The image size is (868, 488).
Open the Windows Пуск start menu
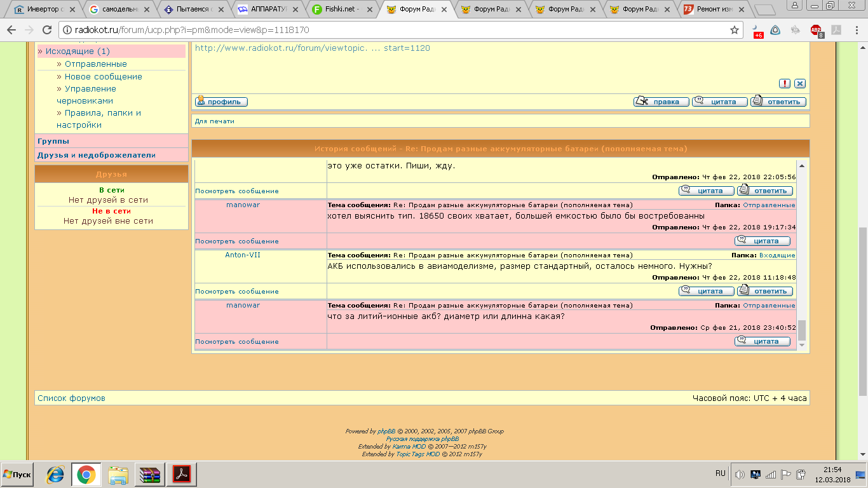17,475
